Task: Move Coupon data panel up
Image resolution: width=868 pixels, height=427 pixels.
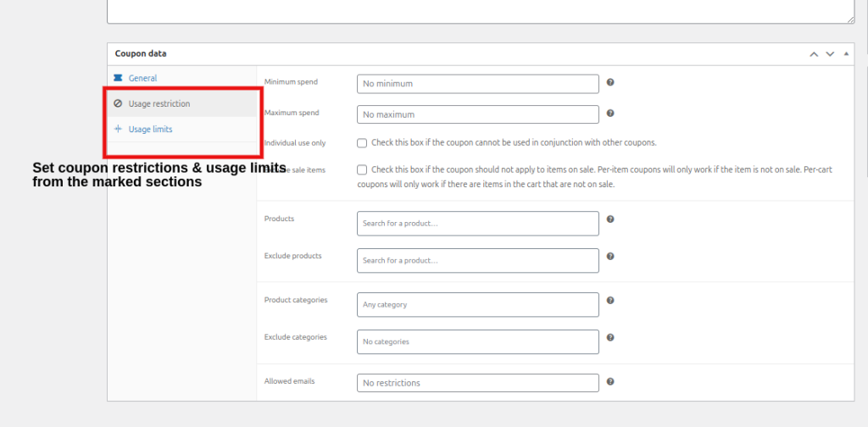Action: [814, 54]
